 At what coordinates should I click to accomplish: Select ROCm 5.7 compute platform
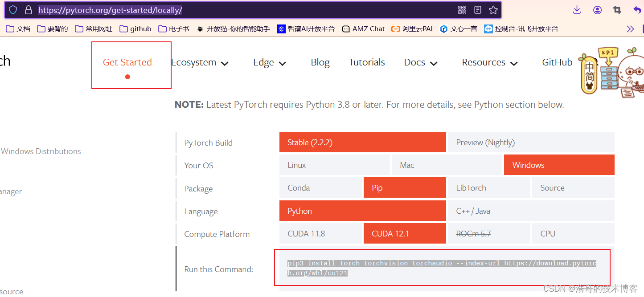point(489,233)
